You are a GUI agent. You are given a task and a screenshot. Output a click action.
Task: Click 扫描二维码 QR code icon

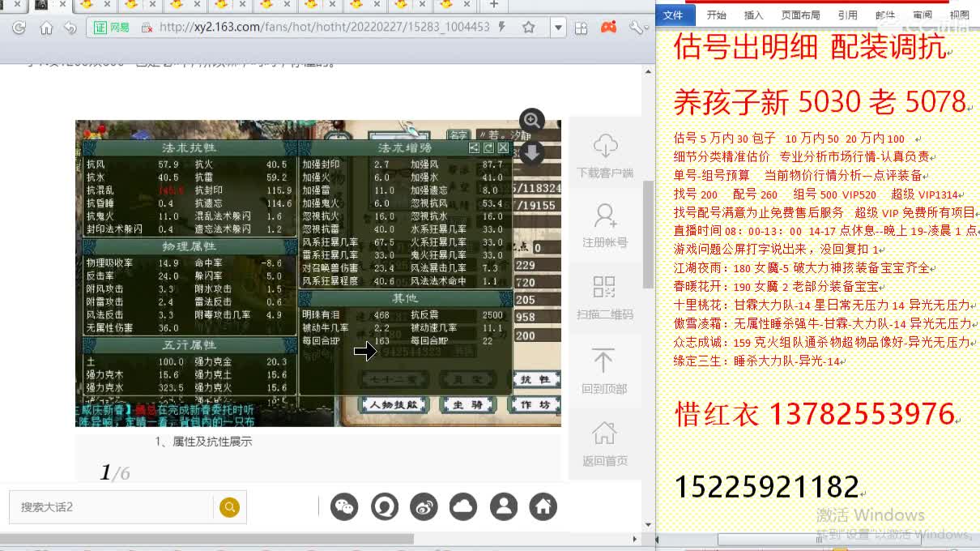[x=604, y=287]
